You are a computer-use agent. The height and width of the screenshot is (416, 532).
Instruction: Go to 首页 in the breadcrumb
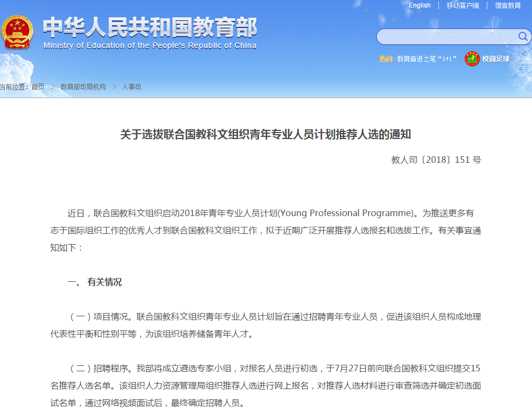click(38, 87)
